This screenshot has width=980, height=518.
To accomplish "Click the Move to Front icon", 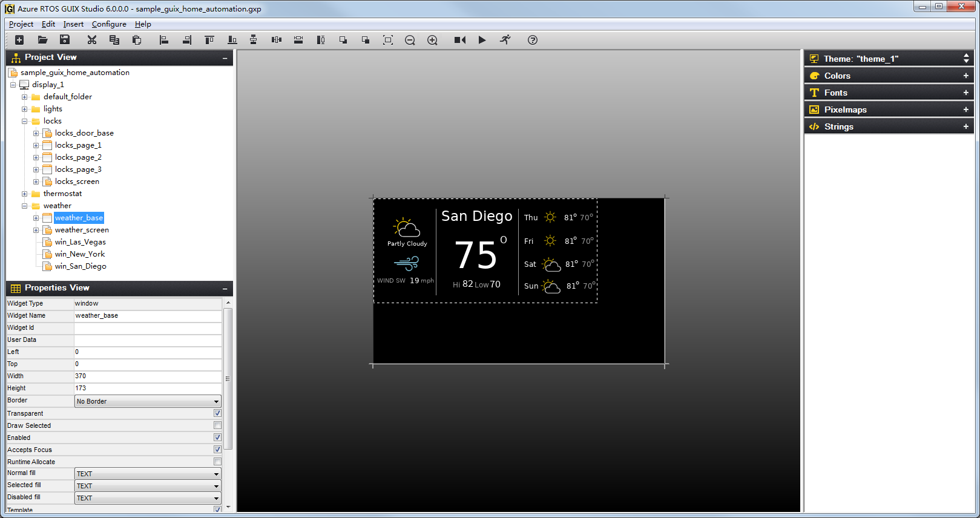I will click(343, 40).
